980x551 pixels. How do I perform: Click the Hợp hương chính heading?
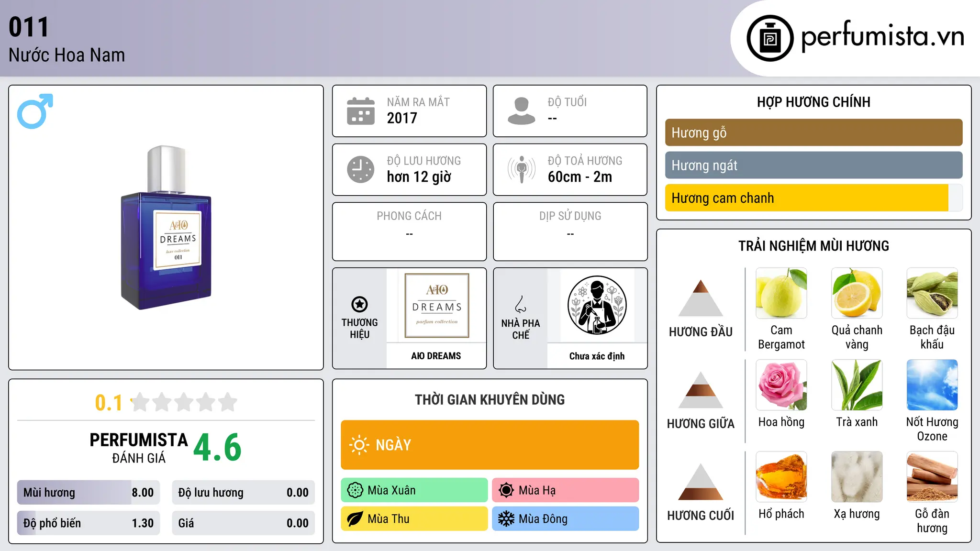(x=813, y=102)
